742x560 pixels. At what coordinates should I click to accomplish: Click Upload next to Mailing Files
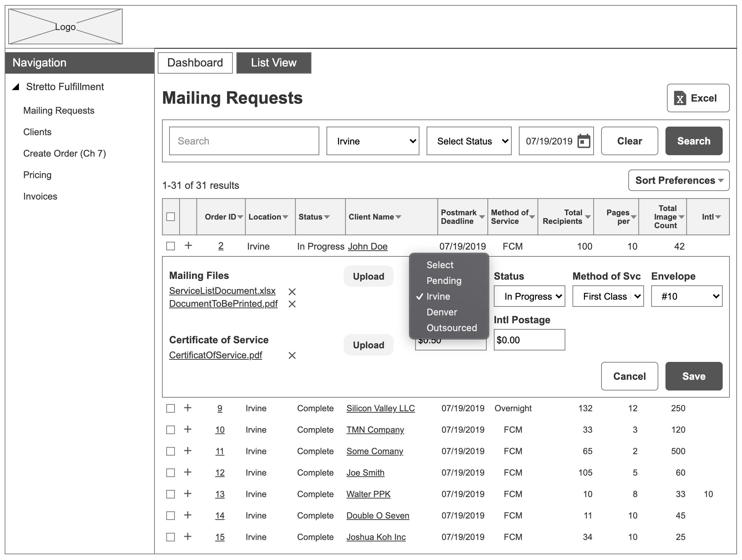368,276
